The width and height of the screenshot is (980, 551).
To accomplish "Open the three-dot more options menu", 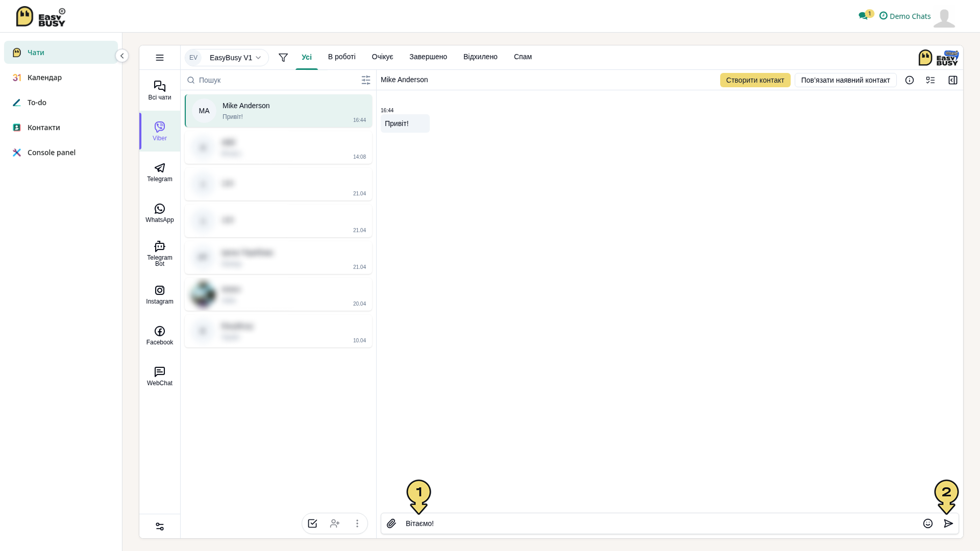I will click(x=357, y=523).
